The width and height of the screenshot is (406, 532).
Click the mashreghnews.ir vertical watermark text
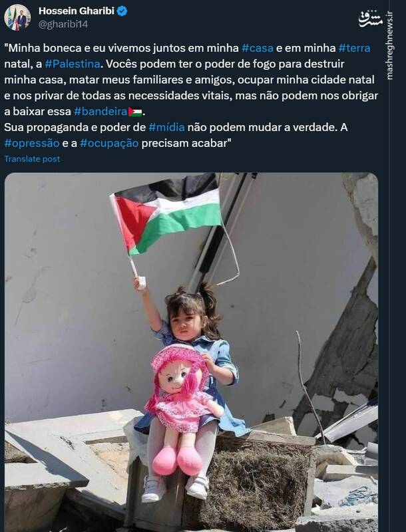(389, 45)
